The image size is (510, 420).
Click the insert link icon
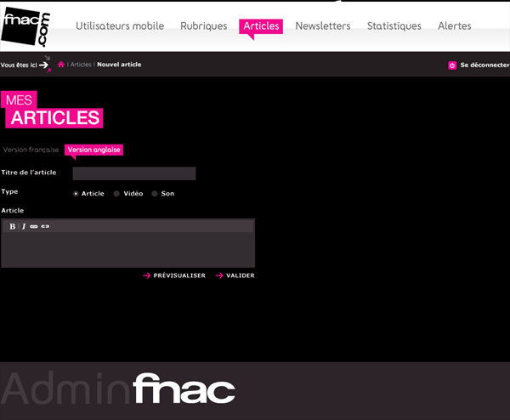pos(34,226)
